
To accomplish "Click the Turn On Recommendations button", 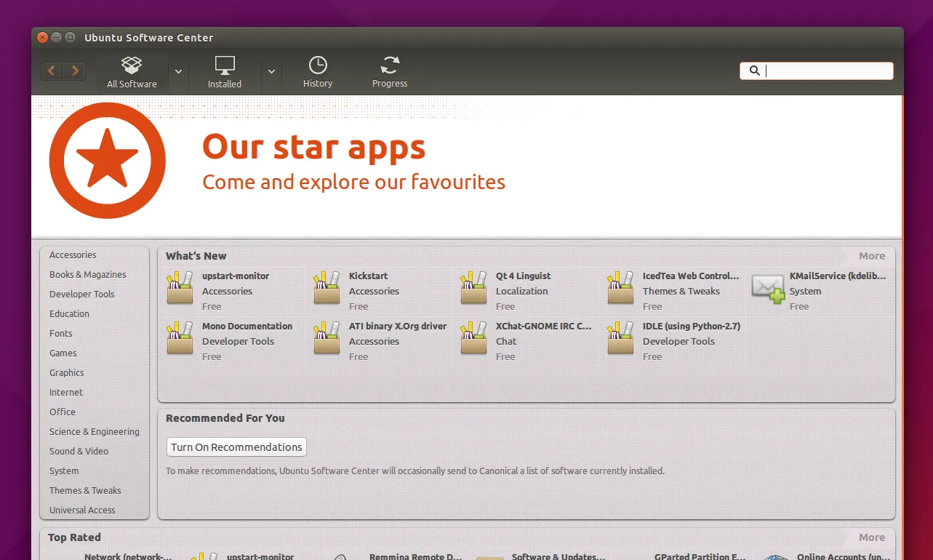I will [x=236, y=447].
